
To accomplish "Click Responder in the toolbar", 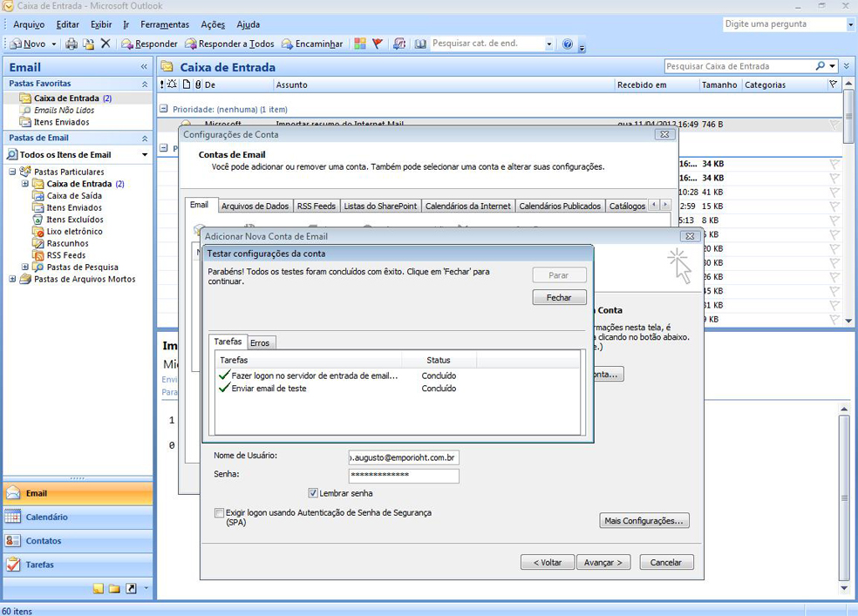I will [149, 44].
